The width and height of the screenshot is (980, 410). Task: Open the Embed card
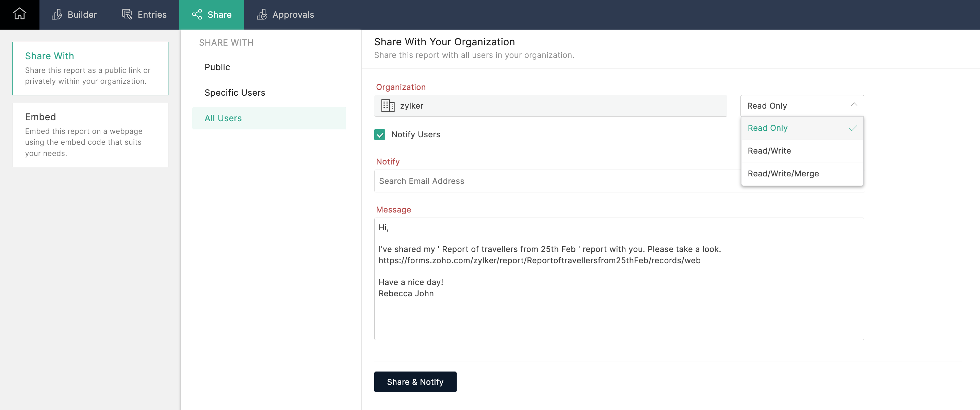[x=90, y=135]
